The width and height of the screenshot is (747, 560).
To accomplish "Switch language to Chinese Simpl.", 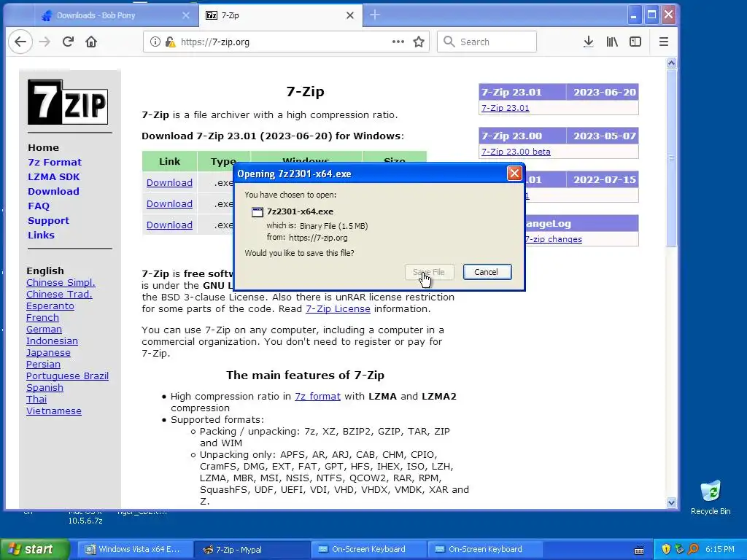I will tap(61, 282).
